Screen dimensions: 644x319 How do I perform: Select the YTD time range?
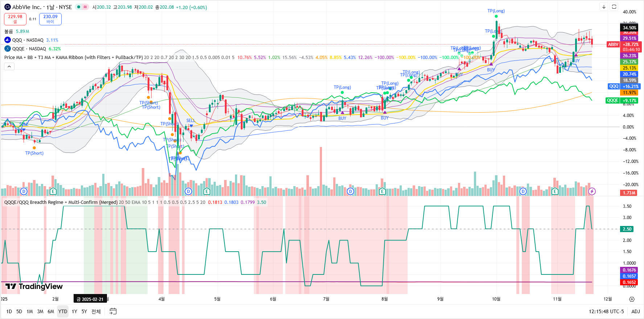pos(63,311)
